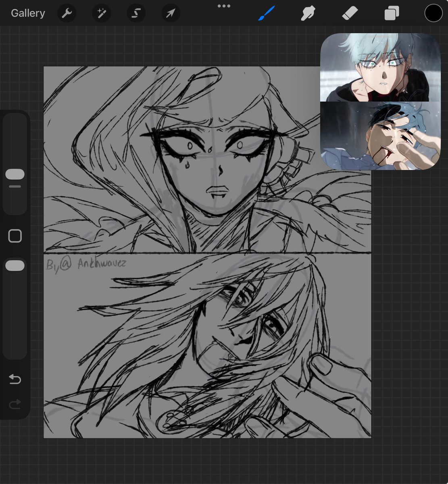Open the Gallery view
This screenshot has height=484, width=448.
pos(28,13)
